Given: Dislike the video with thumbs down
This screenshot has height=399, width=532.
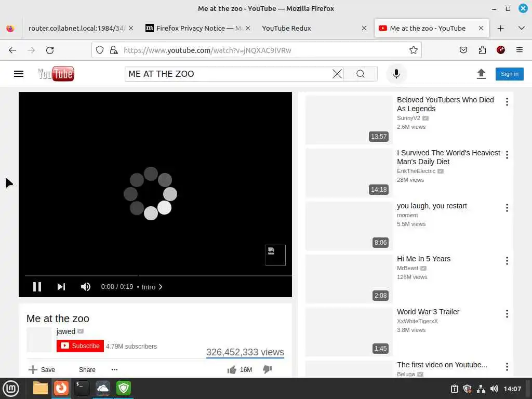Looking at the screenshot, I should point(268,369).
